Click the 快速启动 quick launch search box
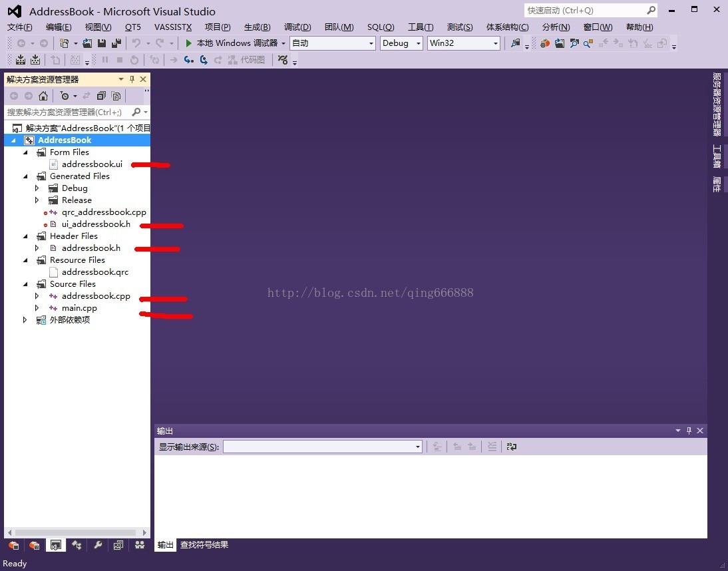The height and width of the screenshot is (571, 728). pyautogui.click(x=590, y=10)
